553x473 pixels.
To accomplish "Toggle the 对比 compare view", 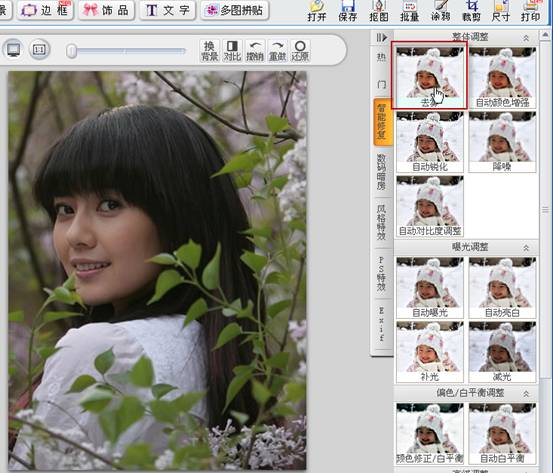I will pos(232,51).
